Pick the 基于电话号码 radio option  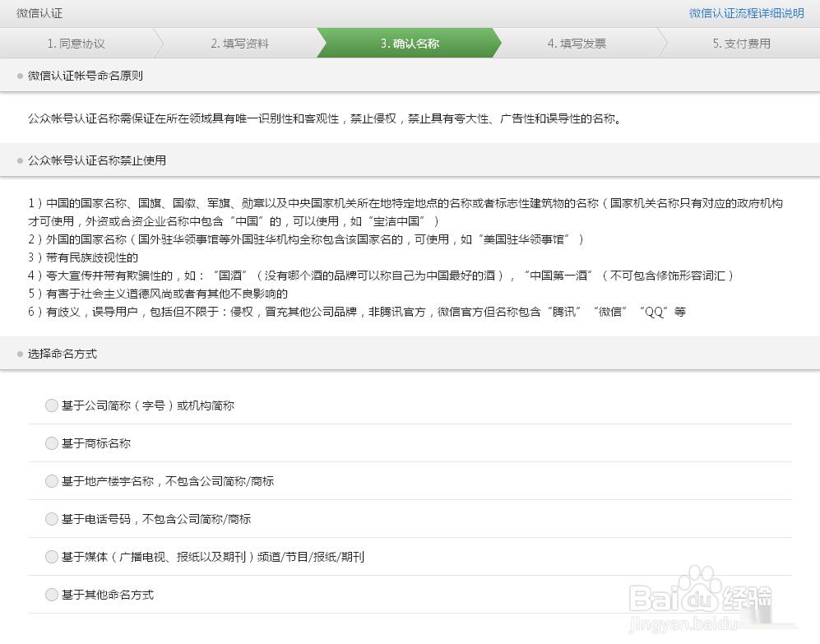point(51,518)
